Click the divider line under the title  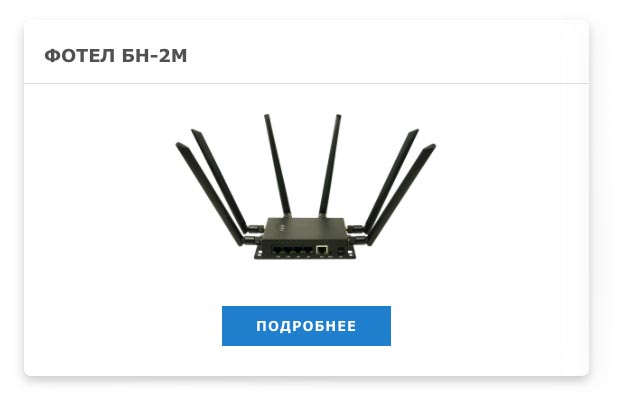(306, 83)
